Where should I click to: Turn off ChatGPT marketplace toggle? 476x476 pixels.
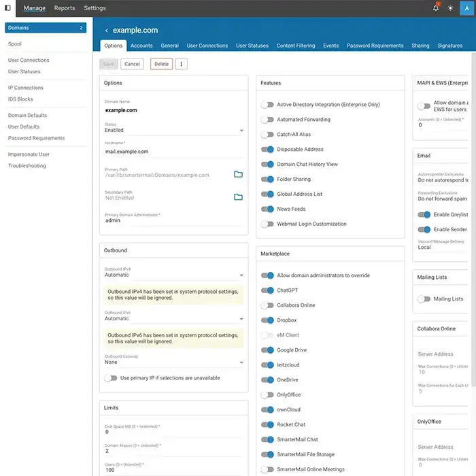click(267, 290)
